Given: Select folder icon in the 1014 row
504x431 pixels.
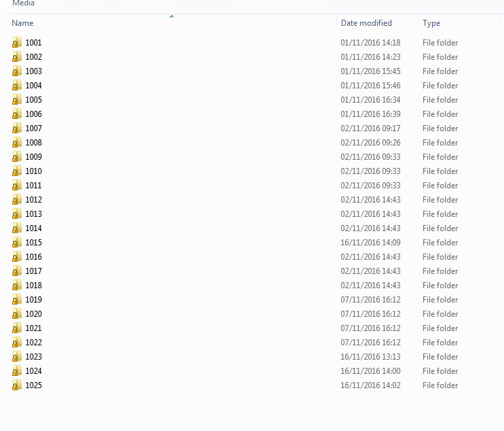Looking at the screenshot, I should [x=17, y=228].
